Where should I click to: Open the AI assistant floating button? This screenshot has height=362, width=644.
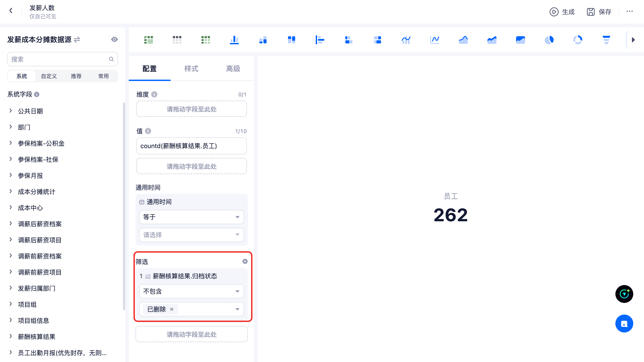(624, 294)
